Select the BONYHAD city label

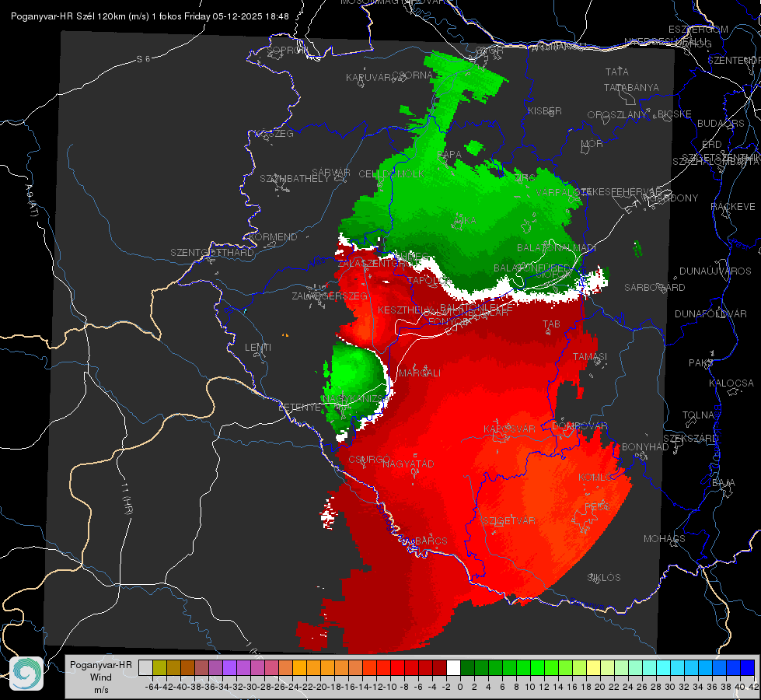tap(645, 447)
